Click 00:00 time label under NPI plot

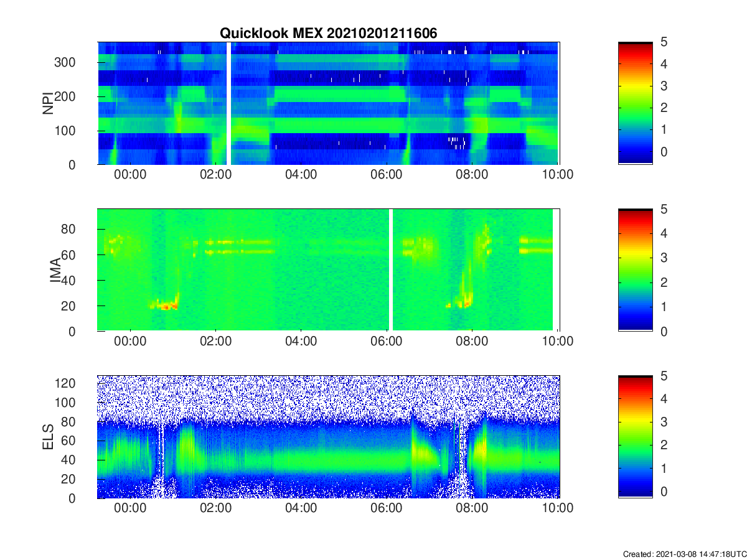click(x=130, y=175)
